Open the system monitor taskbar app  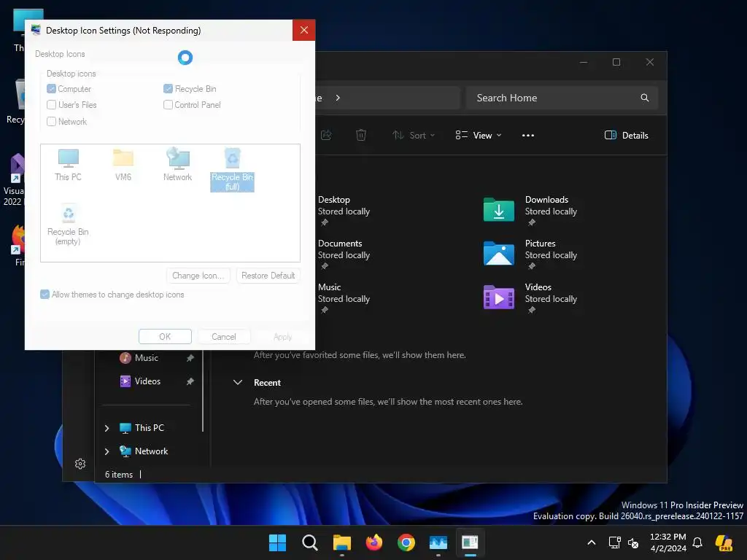tap(438, 542)
